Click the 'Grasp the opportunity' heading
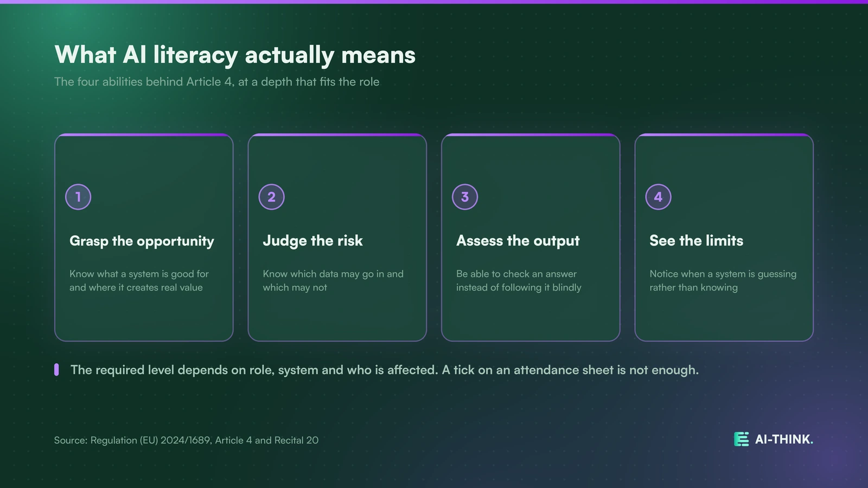This screenshot has height=488, width=868. 142,241
